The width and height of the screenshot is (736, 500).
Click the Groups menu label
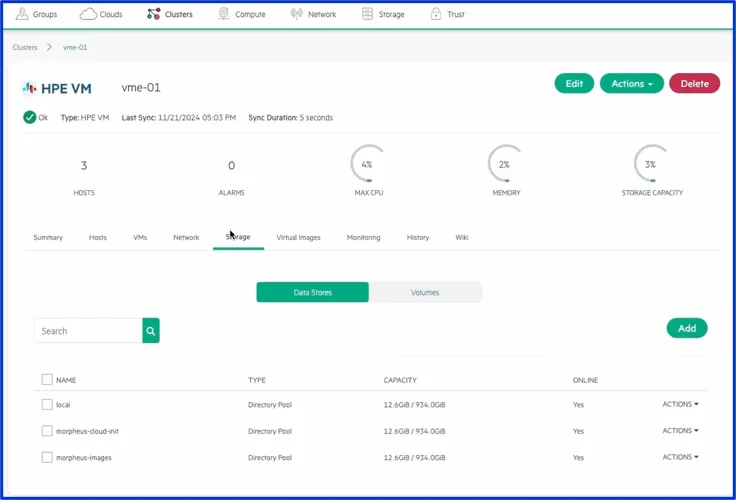click(45, 15)
